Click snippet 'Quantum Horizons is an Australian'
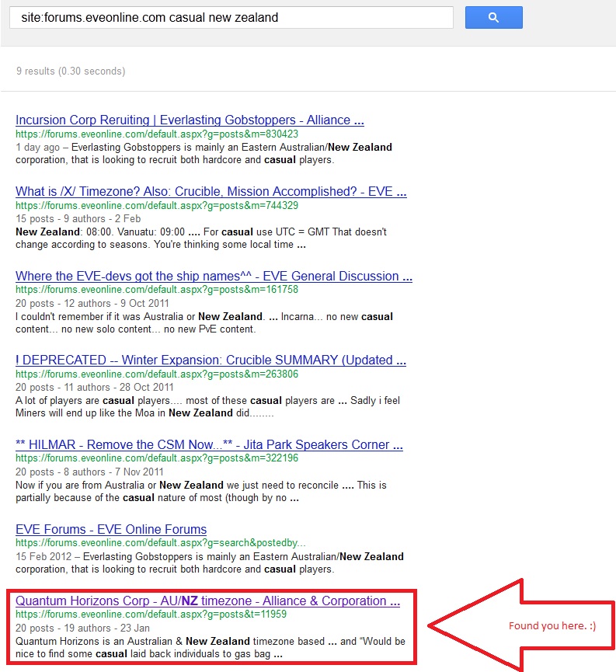This screenshot has height=672, width=616. [x=211, y=648]
